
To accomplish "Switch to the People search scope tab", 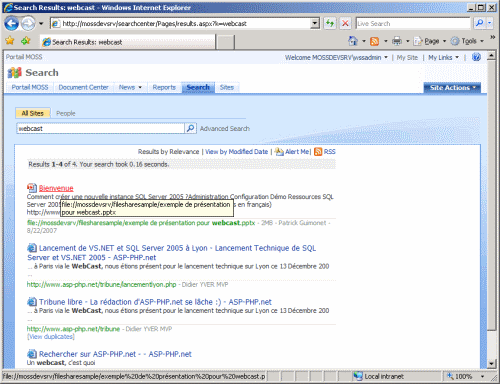I will click(66, 113).
